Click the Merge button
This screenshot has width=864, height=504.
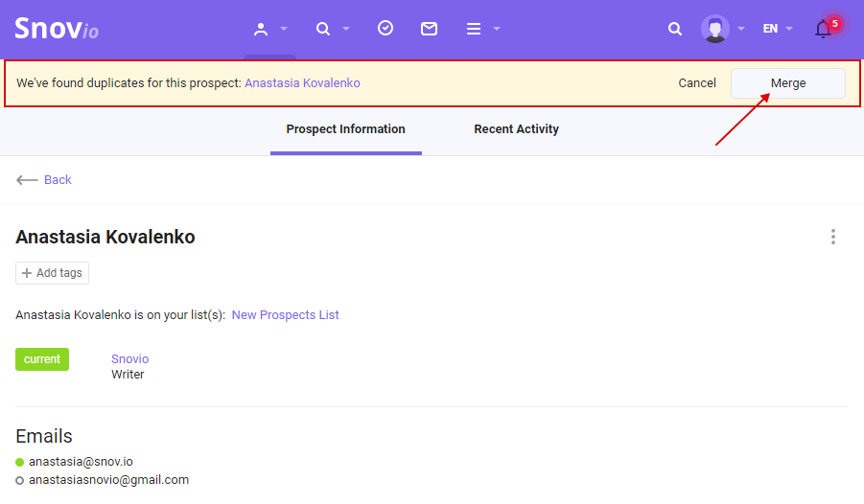[788, 83]
